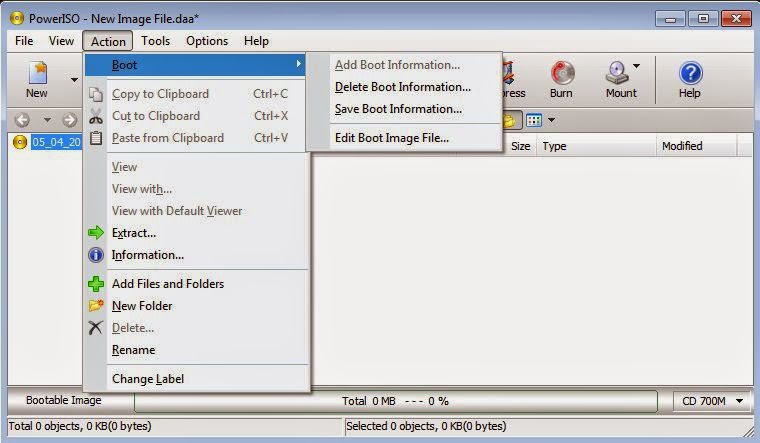Open the Help menu in menu bar
760x443 pixels.
point(256,41)
